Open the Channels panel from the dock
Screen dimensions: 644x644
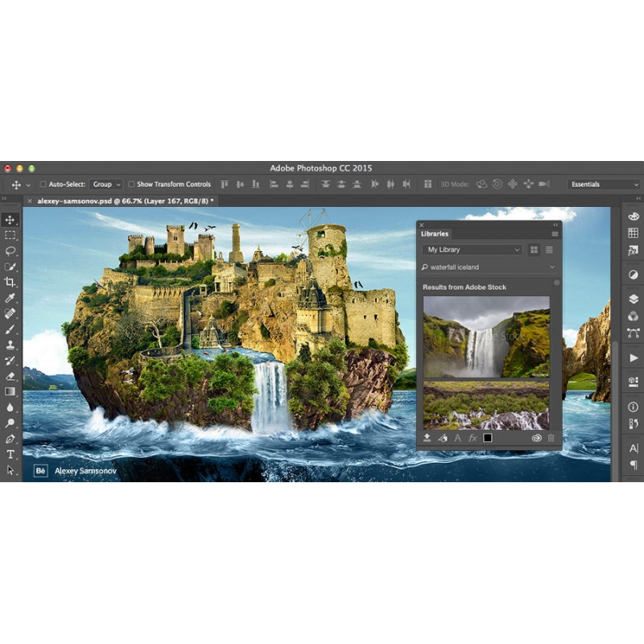tap(634, 316)
